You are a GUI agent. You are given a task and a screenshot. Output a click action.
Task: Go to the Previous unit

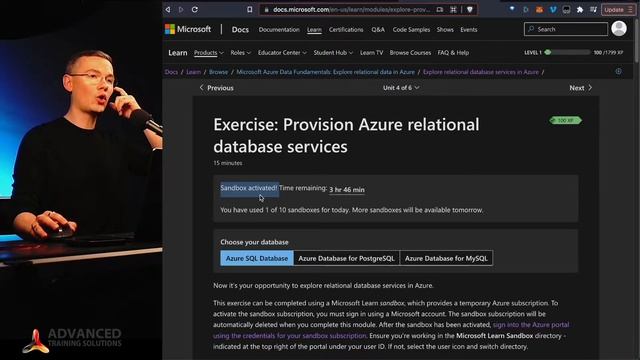(x=216, y=88)
